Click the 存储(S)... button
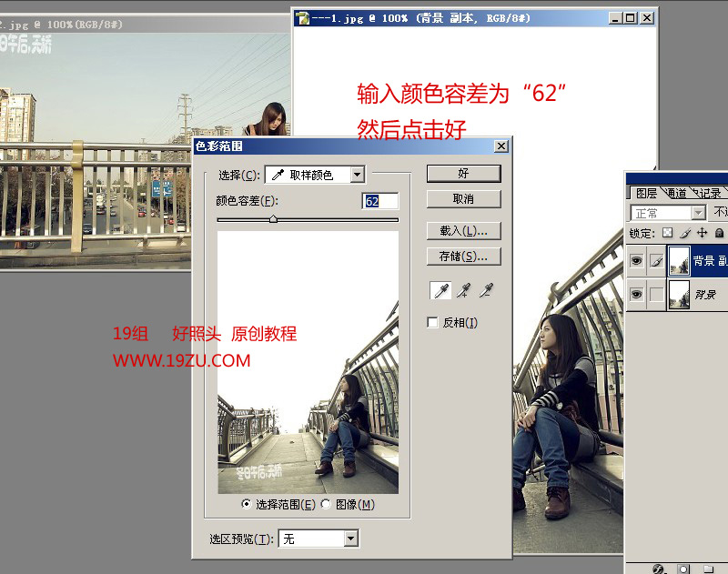Screen dimensions: 728x574 point(463,257)
